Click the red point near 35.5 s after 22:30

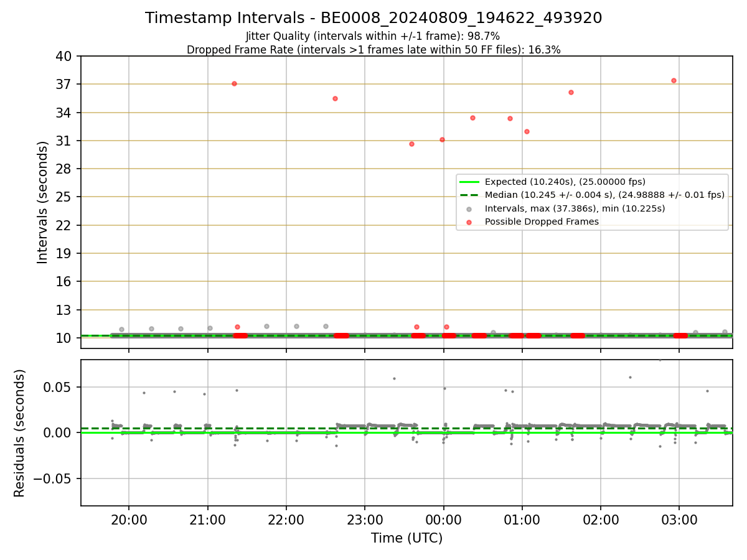(x=335, y=98)
